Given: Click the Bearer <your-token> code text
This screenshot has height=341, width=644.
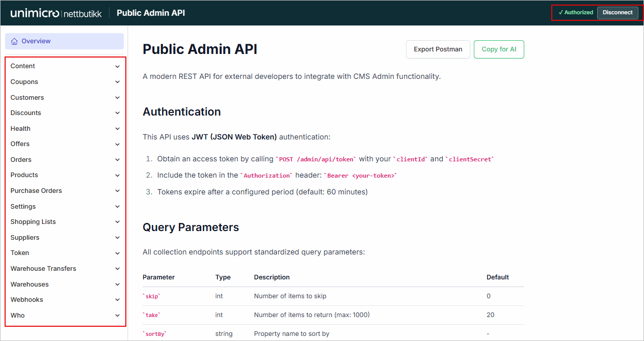Looking at the screenshot, I should tap(360, 176).
